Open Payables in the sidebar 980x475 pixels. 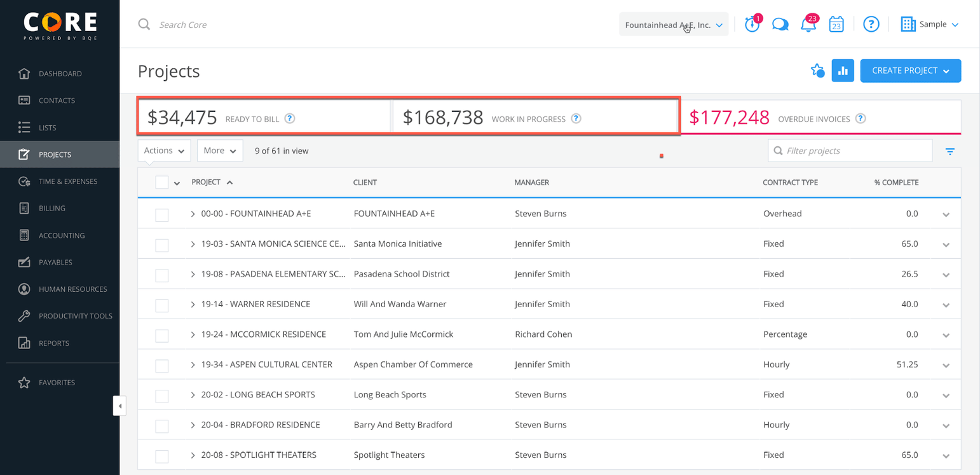pyautogui.click(x=60, y=262)
